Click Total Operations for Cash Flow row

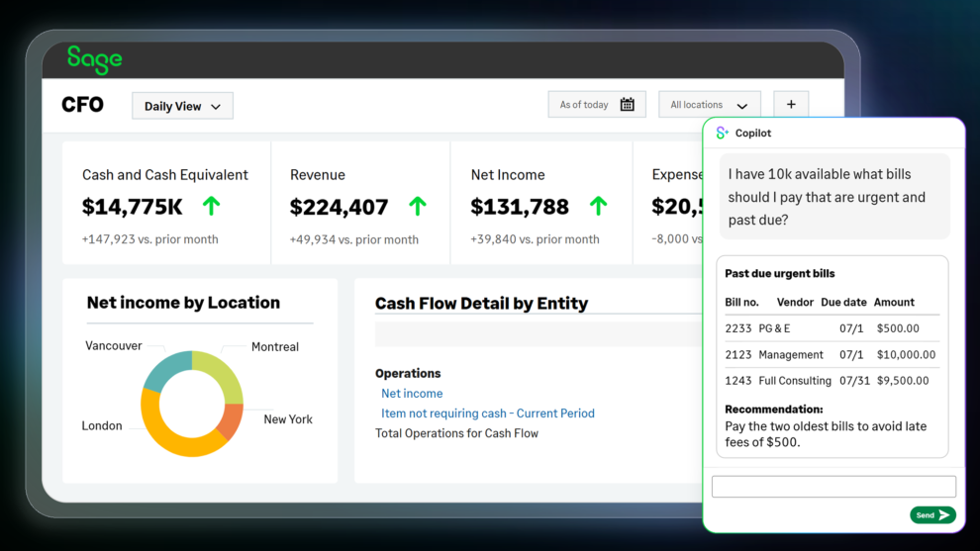pos(456,433)
